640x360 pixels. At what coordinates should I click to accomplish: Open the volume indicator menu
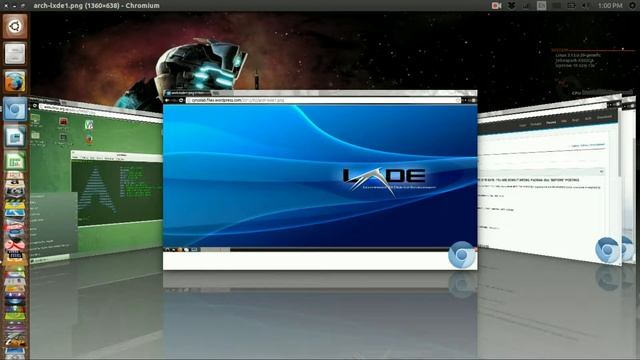click(x=586, y=6)
